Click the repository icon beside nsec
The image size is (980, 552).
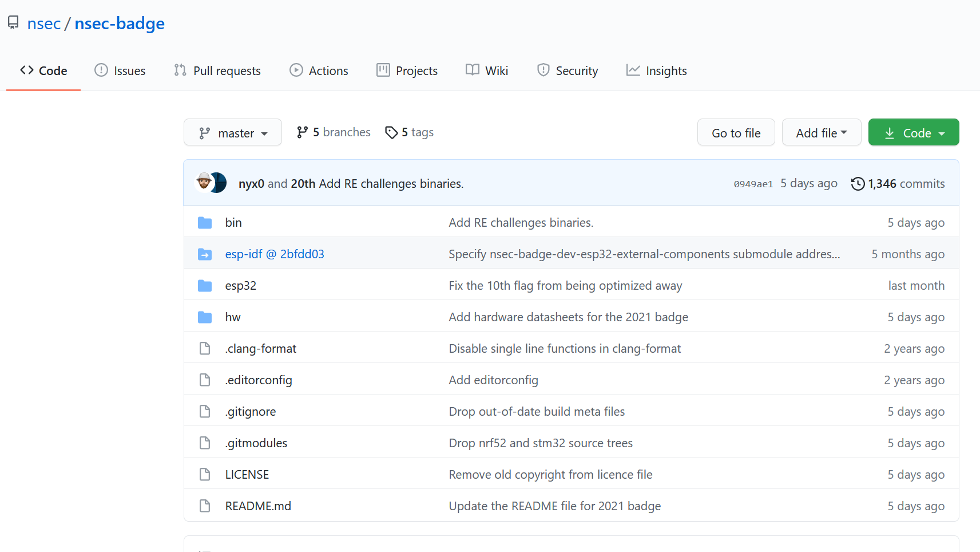pos(13,23)
